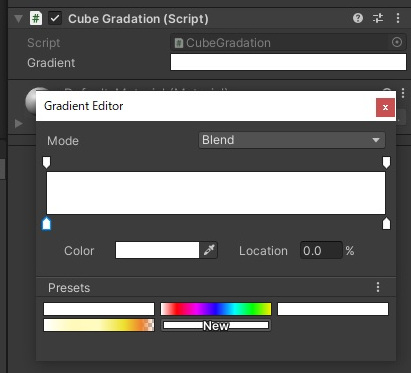
Task: Close the Gradient Editor window
Action: (385, 107)
